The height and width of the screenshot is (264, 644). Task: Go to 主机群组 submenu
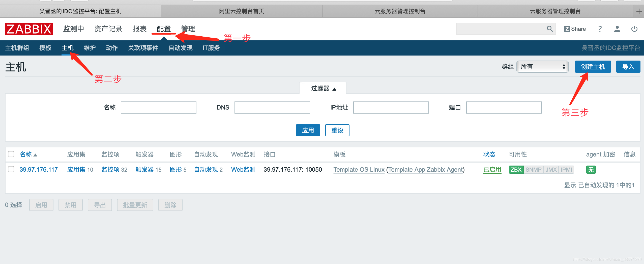[17, 48]
